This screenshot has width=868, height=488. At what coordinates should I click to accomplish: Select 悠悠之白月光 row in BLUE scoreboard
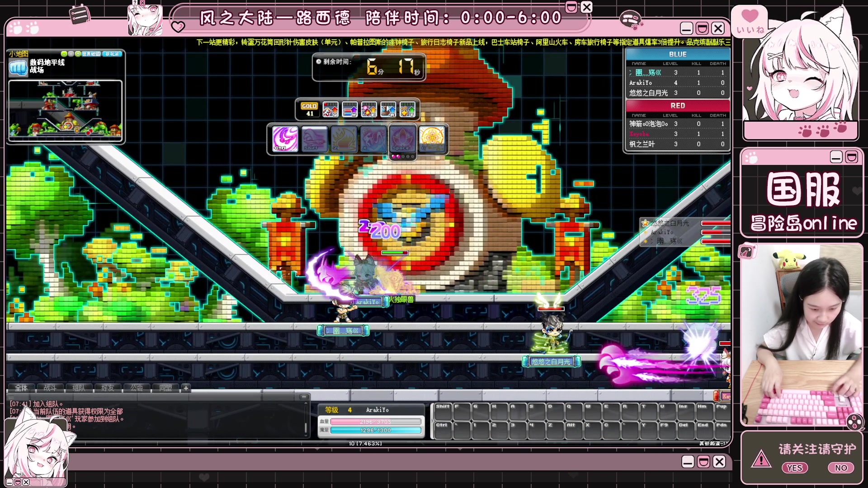point(678,93)
